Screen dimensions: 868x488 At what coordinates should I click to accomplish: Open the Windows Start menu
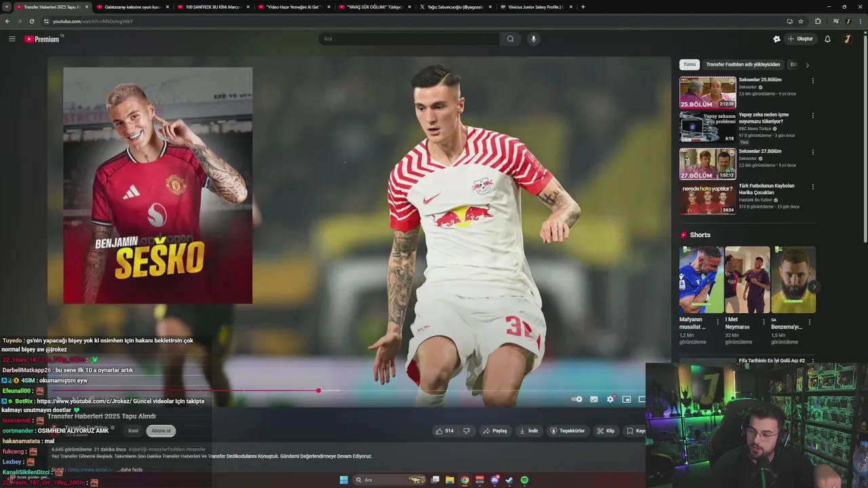(344, 480)
